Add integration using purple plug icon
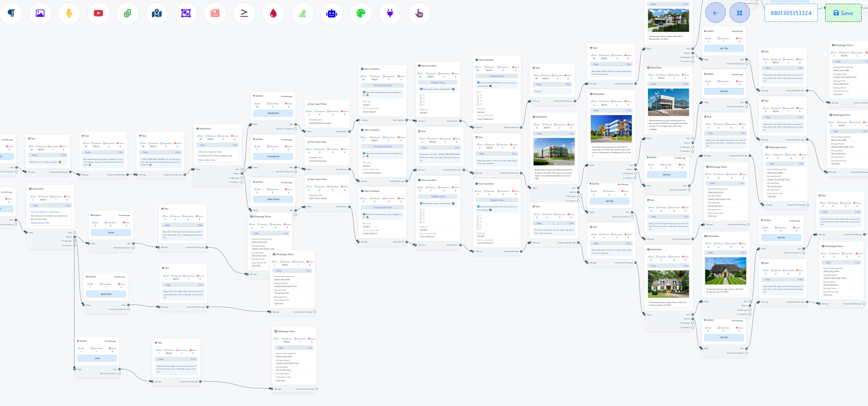This screenshot has height=406, width=868. point(390,13)
